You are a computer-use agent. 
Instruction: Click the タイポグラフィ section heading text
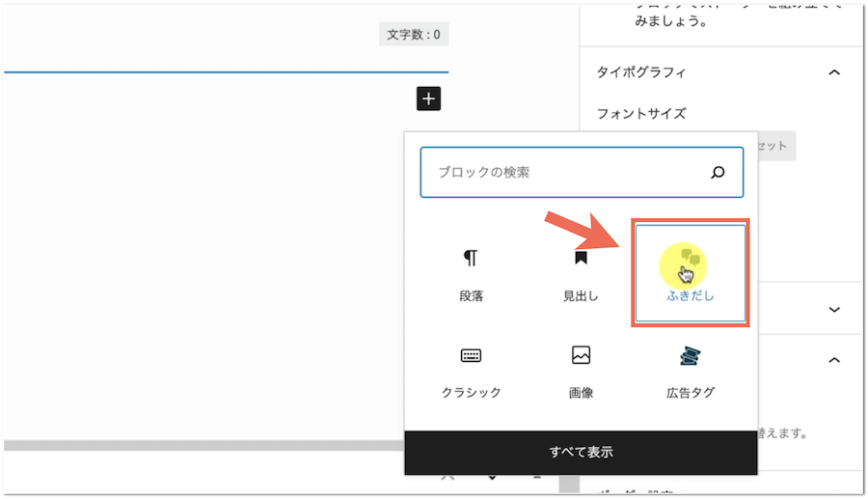641,72
